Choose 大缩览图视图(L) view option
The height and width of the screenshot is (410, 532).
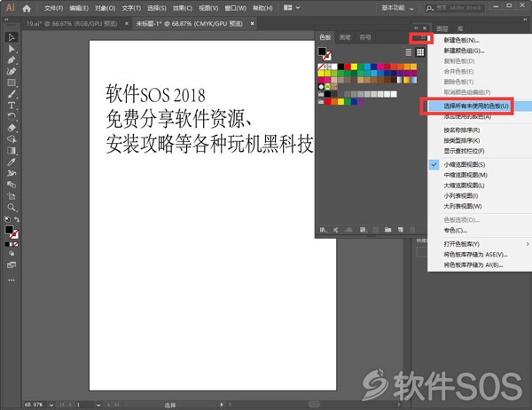(x=464, y=185)
